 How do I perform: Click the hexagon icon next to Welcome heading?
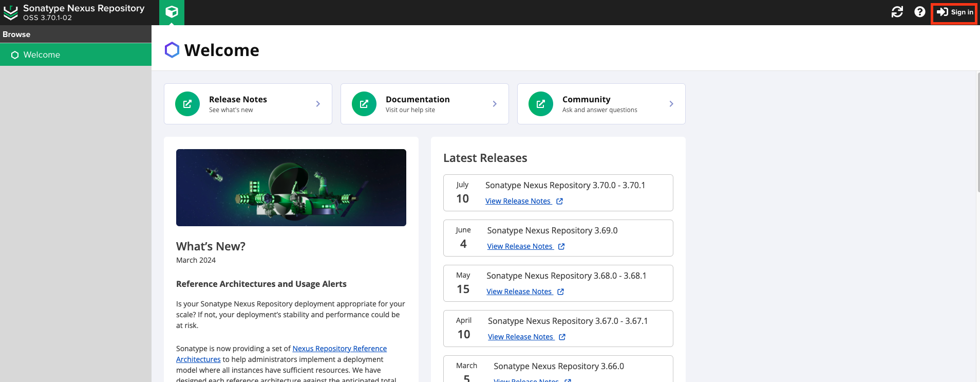[x=172, y=50]
